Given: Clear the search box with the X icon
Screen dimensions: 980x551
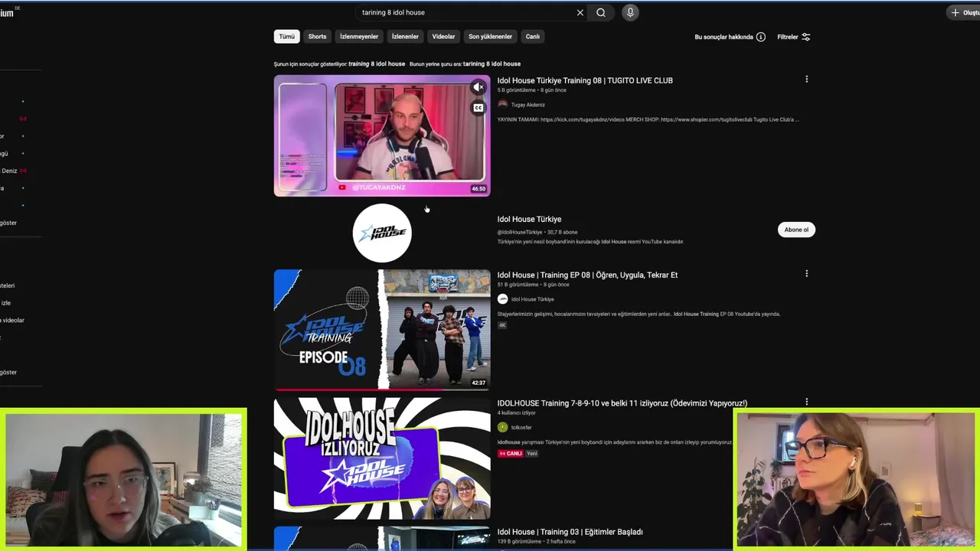Looking at the screenshot, I should [580, 12].
